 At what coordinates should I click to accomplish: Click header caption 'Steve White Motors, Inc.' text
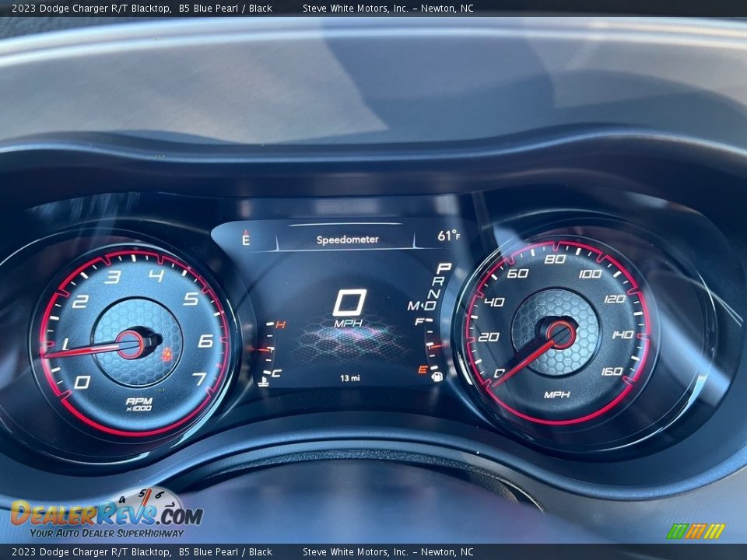[x=356, y=8]
